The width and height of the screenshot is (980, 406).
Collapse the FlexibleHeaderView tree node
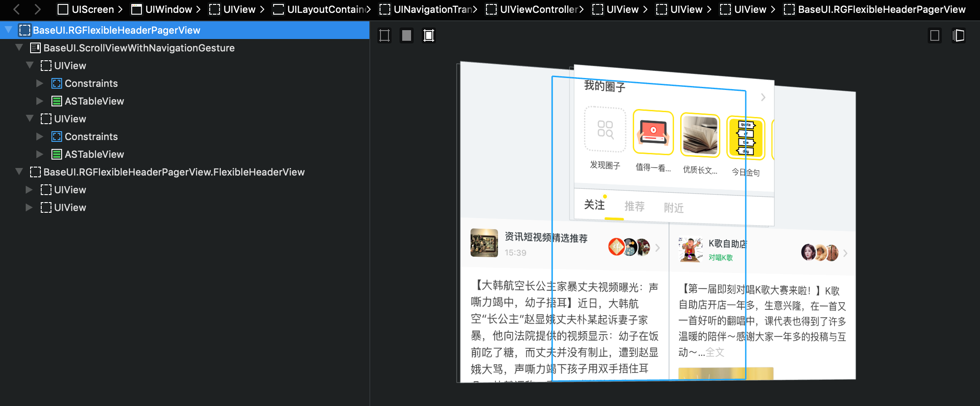point(19,172)
